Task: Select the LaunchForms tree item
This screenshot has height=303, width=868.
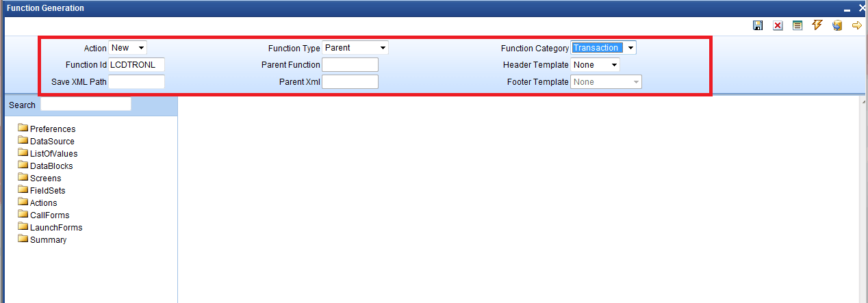Action: pos(50,227)
